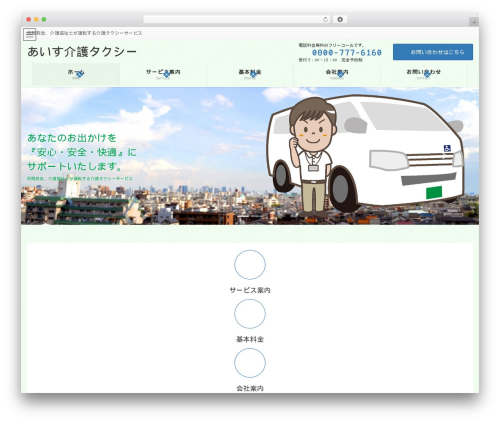Open the サービス案内 navigation tab
The height and width of the screenshot is (423, 500).
163,74
